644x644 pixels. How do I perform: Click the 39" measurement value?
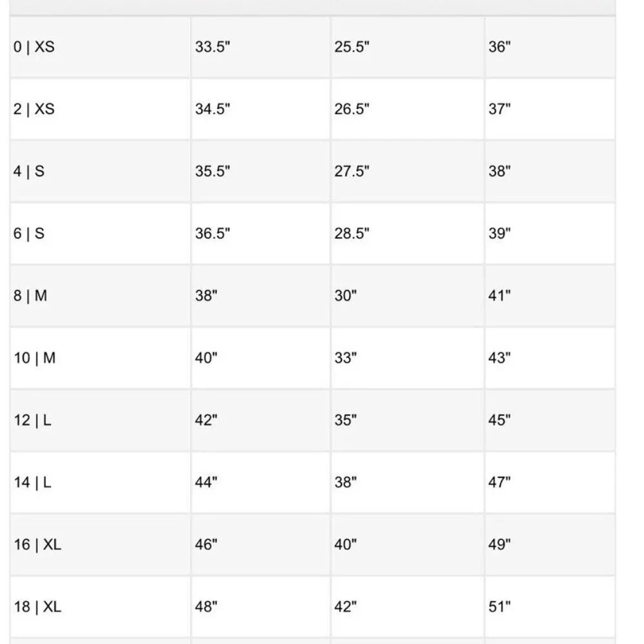coord(500,234)
